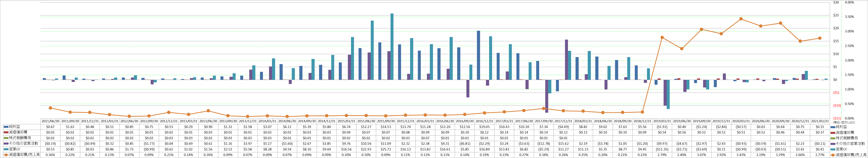Viewport: 868px width, 158px height.
Task: Click the 株式報酬費用 green legend swatch in left table
Action: [x=6, y=138]
